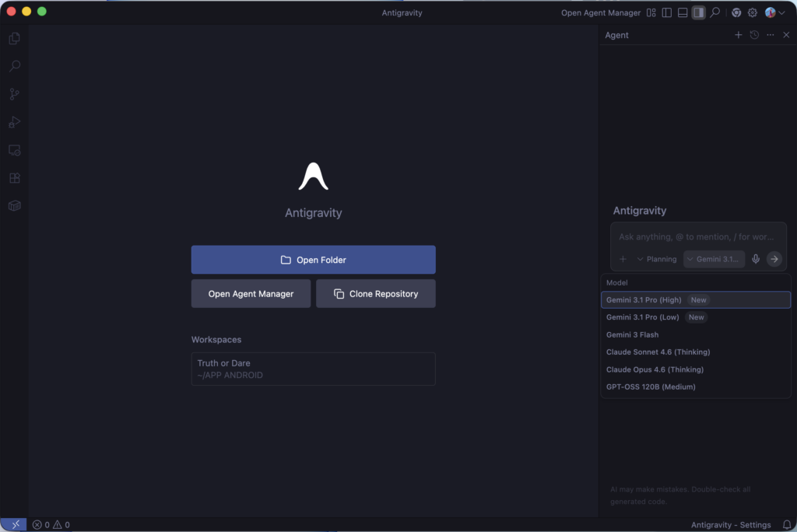Toggle the primary sidebar visibility

[667, 12]
